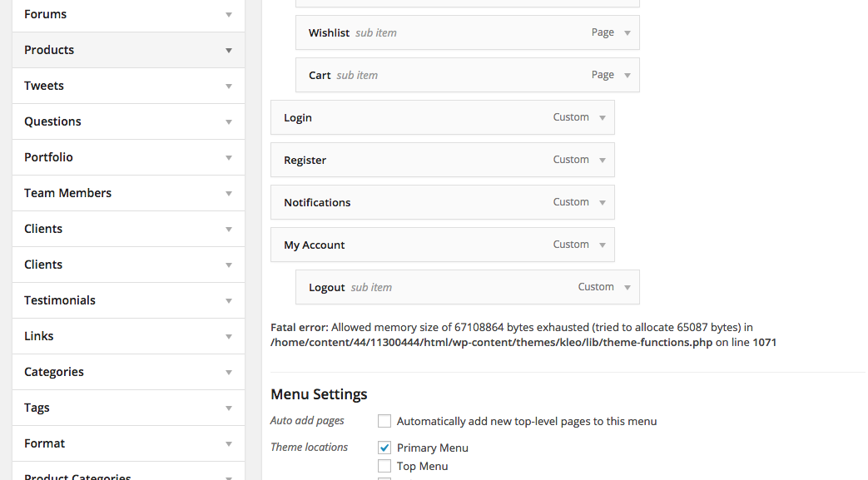Click the Testimonials section title
This screenshot has width=868, height=480.
(60, 300)
